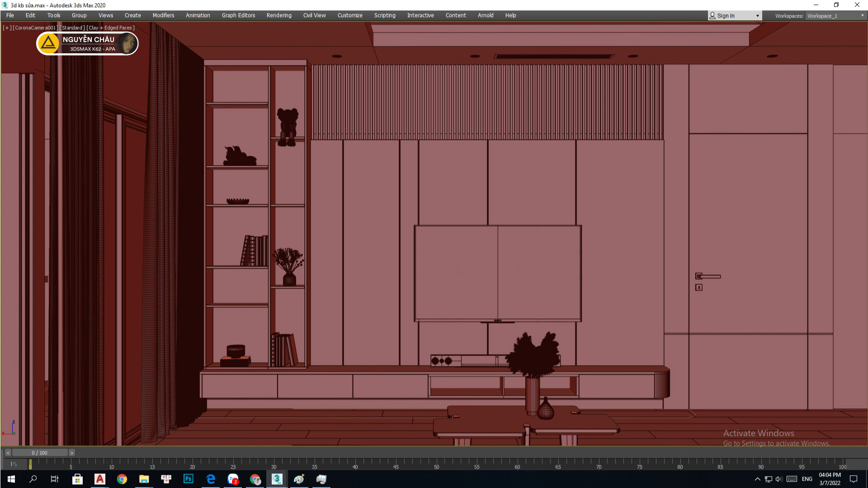Open Task View on the taskbar

(x=55, y=479)
